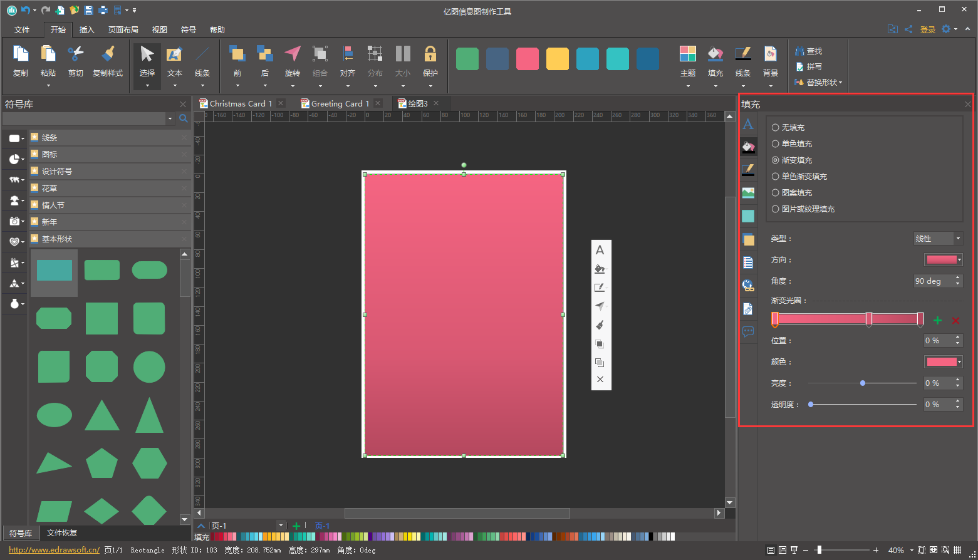Viewport: 978px width, 560px height.
Task: Expand the 方向 direction dropdown
Action: [x=943, y=260]
